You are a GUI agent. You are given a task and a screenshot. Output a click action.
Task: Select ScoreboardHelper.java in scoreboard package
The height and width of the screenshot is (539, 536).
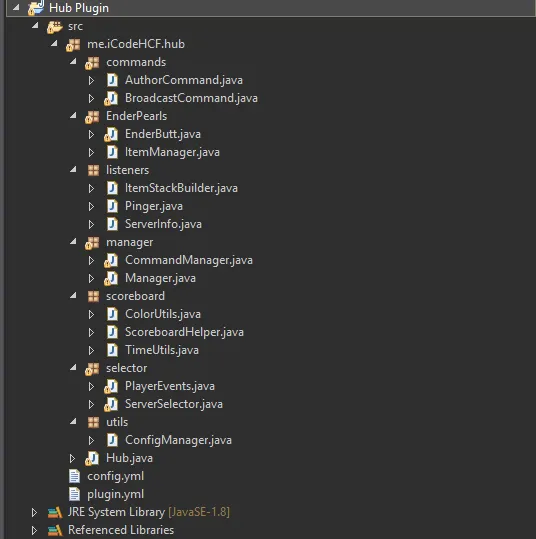tap(184, 332)
